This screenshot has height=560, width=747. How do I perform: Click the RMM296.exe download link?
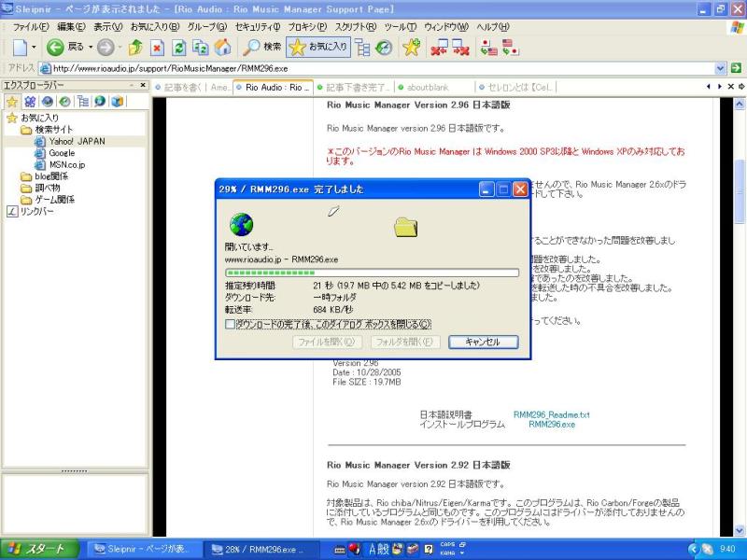[x=552, y=425]
